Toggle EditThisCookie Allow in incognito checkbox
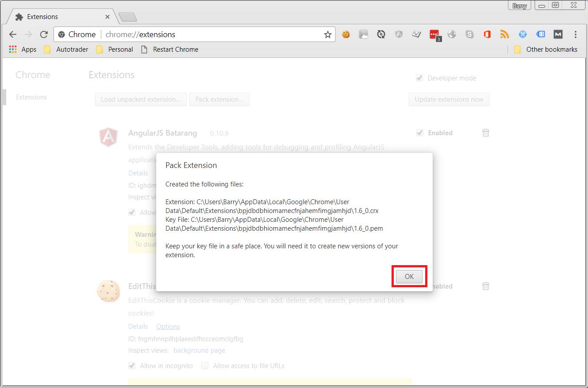This screenshot has width=588, height=388. 132,365
